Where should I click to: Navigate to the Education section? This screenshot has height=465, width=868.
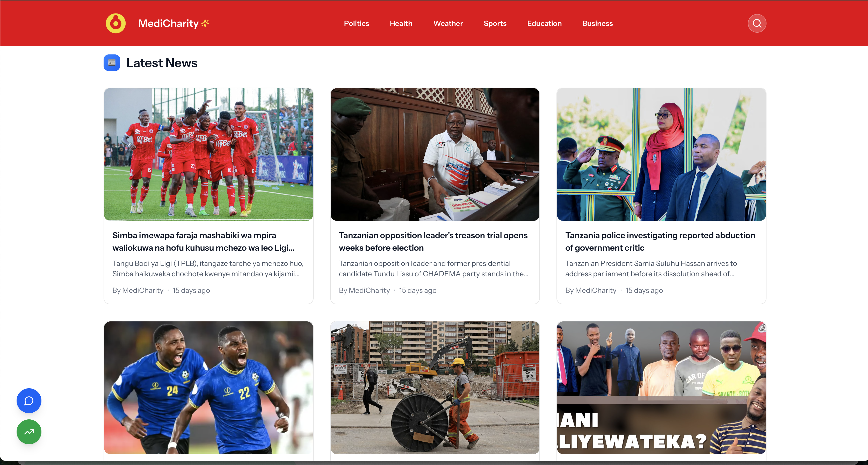544,23
